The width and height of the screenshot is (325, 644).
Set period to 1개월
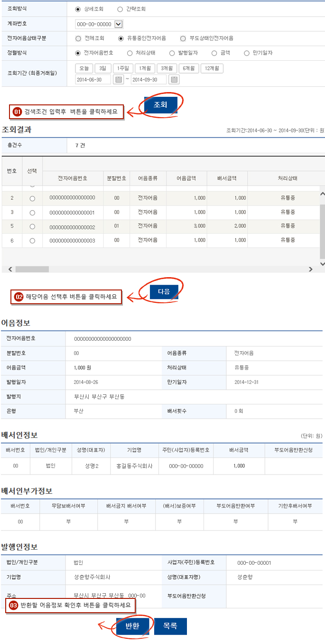pos(145,68)
